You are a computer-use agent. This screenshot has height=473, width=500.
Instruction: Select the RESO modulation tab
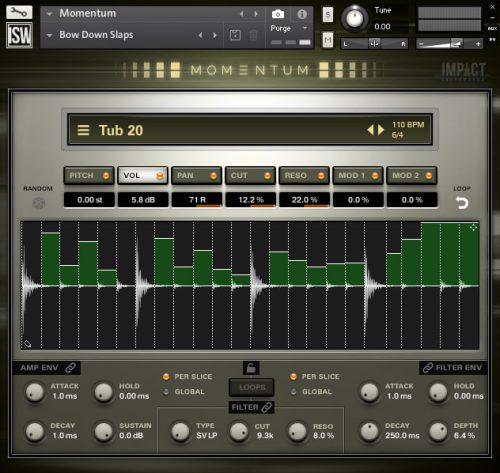coord(304,176)
